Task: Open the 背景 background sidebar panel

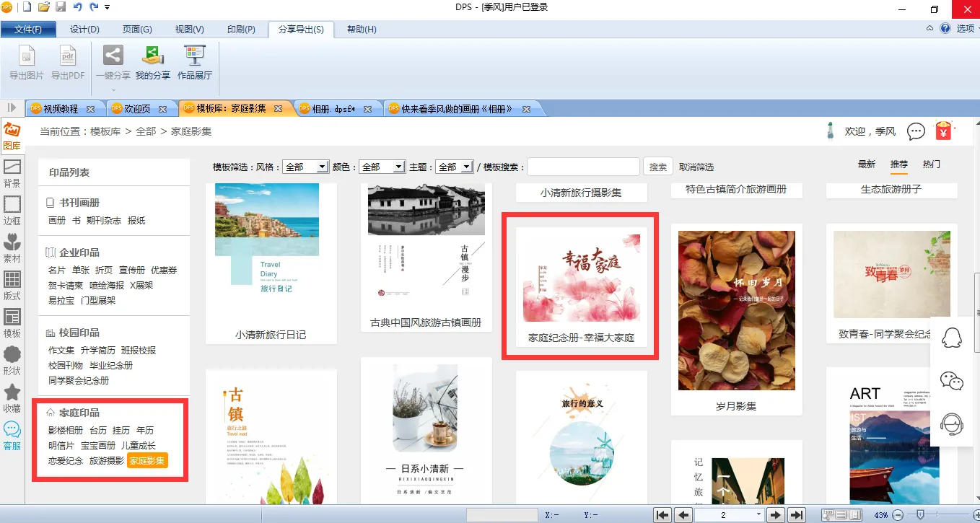Action: (12, 174)
